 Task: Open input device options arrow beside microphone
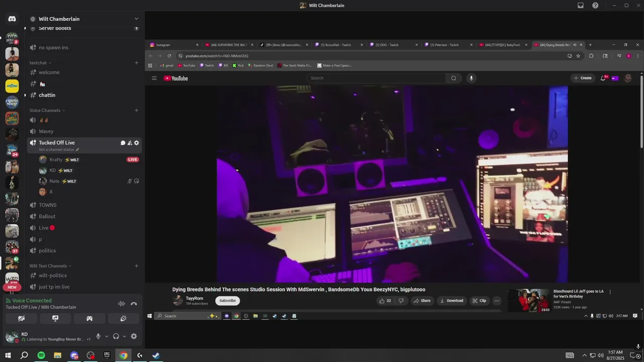coord(106,336)
